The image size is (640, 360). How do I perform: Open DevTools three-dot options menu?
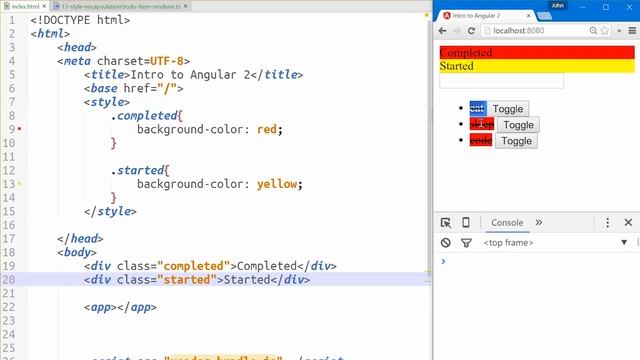607,222
